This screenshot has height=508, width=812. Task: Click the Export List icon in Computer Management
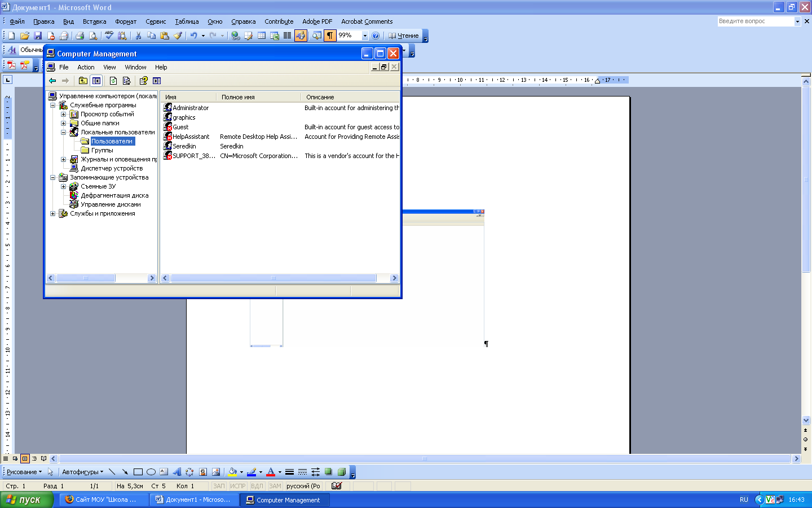[x=126, y=81]
